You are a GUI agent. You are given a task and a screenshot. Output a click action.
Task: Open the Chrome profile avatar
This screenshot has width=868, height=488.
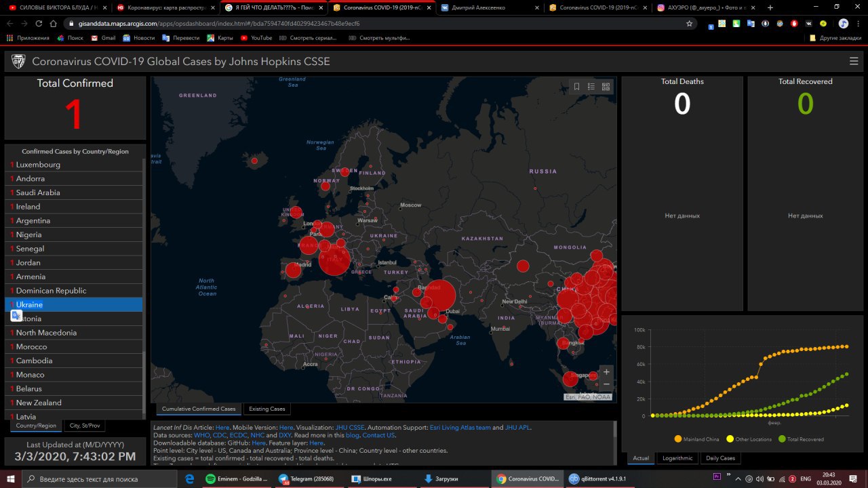844,23
